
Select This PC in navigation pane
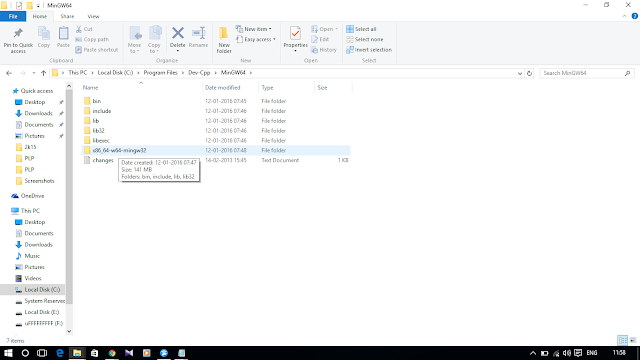coord(30,211)
